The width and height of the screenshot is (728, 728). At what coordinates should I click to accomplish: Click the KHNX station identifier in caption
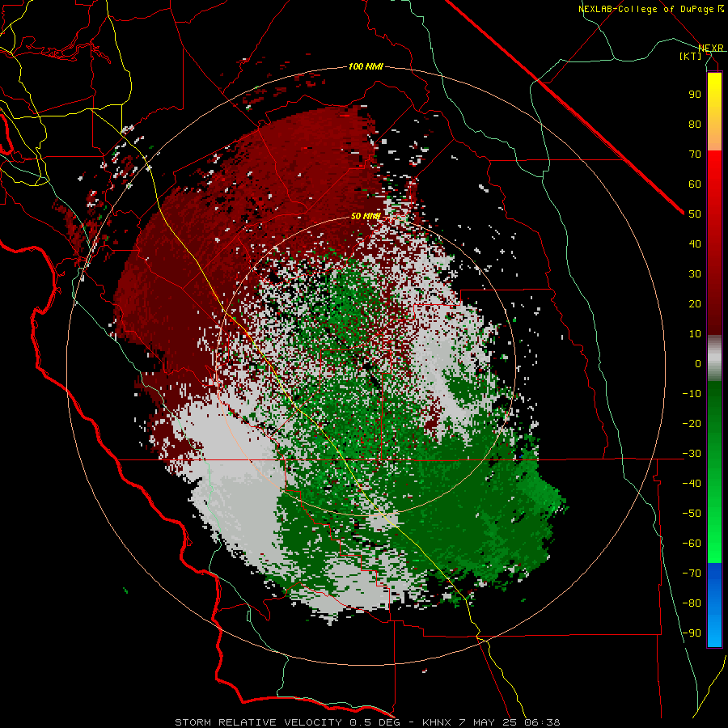437,722
